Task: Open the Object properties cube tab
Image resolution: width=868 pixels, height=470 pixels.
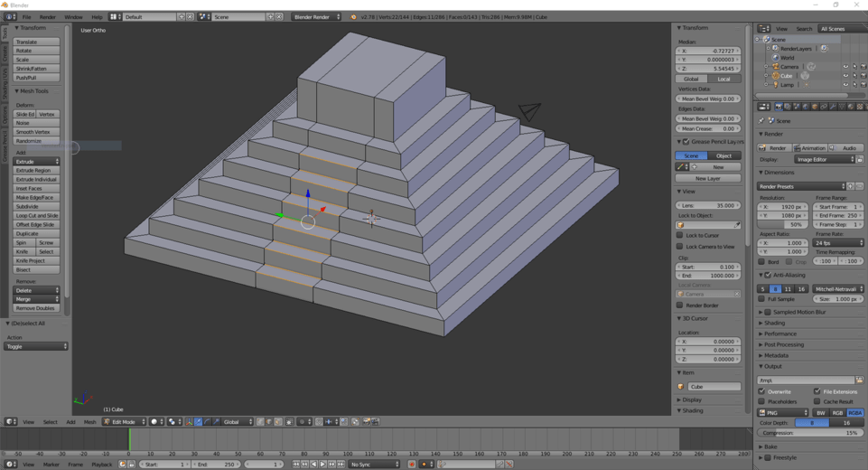Action: (x=815, y=107)
